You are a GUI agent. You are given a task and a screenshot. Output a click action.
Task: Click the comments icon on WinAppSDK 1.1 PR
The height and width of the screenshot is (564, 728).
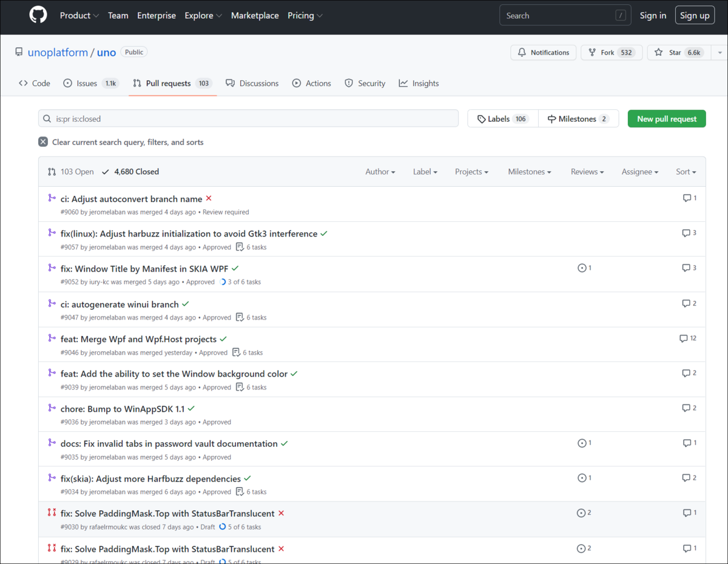687,408
